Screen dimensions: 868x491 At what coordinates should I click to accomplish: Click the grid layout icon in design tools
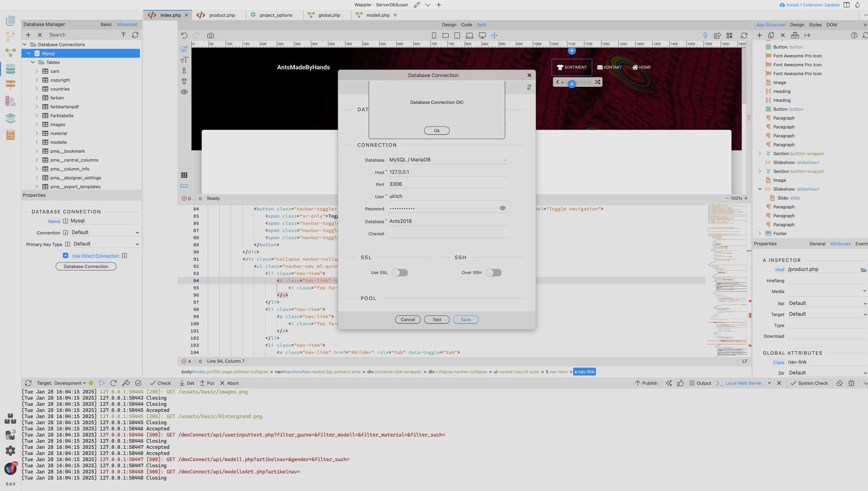point(184,175)
